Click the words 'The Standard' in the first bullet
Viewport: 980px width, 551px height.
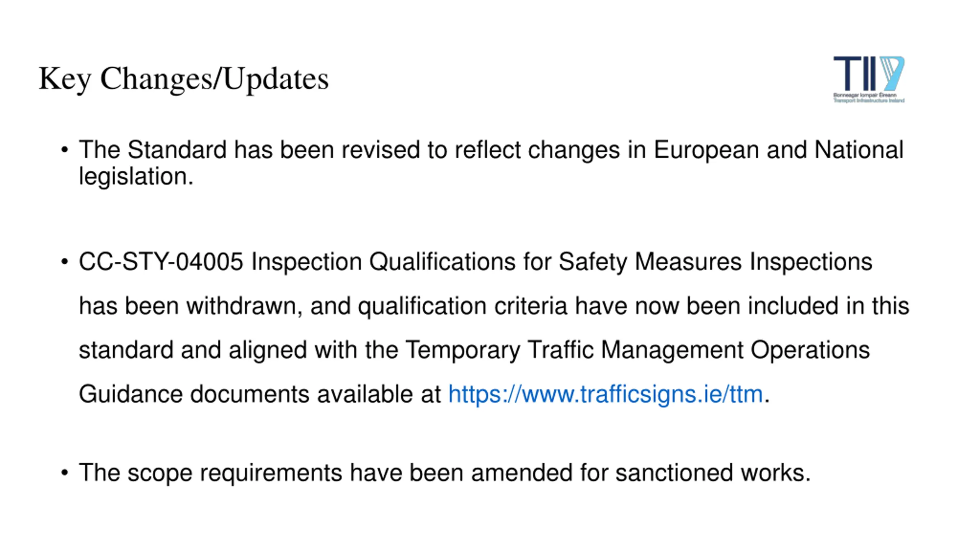click(153, 150)
